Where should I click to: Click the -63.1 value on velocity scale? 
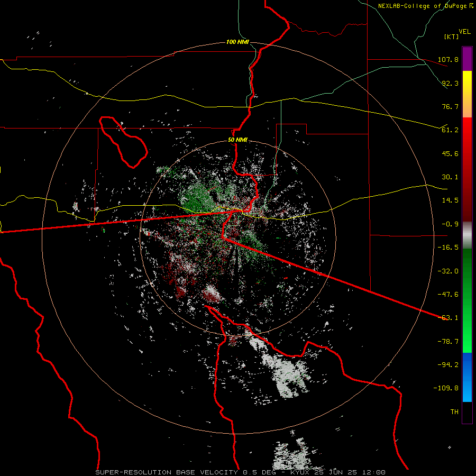point(448,318)
